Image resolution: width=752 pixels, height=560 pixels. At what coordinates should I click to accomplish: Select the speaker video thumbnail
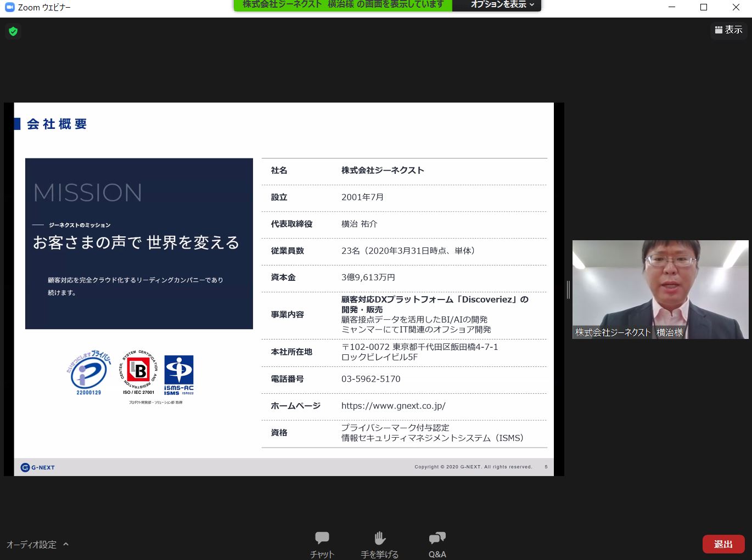pos(660,289)
